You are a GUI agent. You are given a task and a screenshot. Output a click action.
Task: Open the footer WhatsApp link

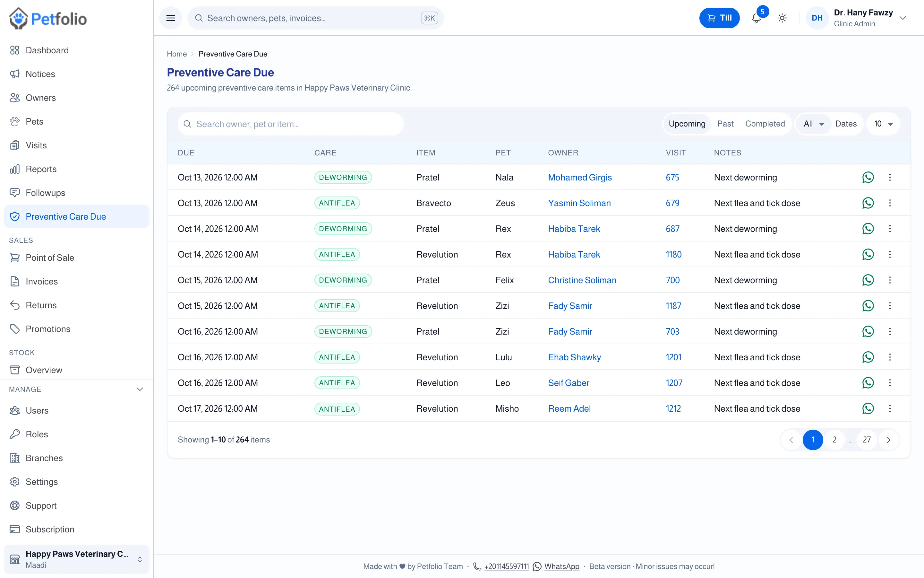click(x=556, y=566)
